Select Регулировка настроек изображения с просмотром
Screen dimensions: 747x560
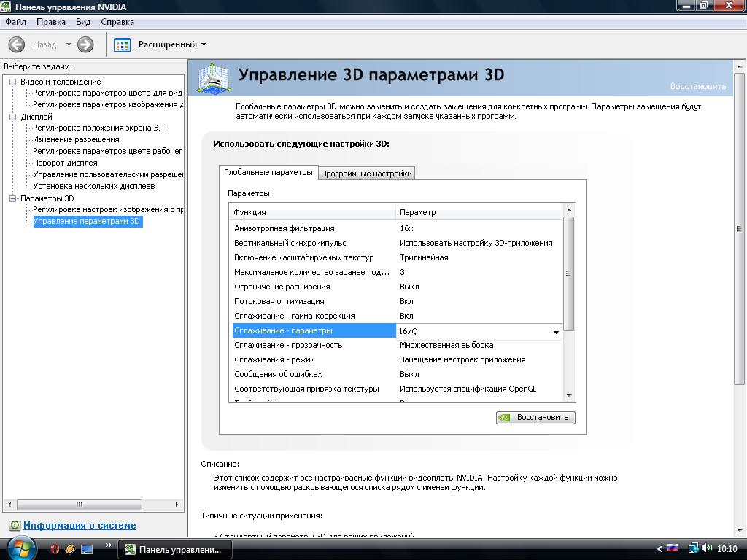click(x=108, y=209)
